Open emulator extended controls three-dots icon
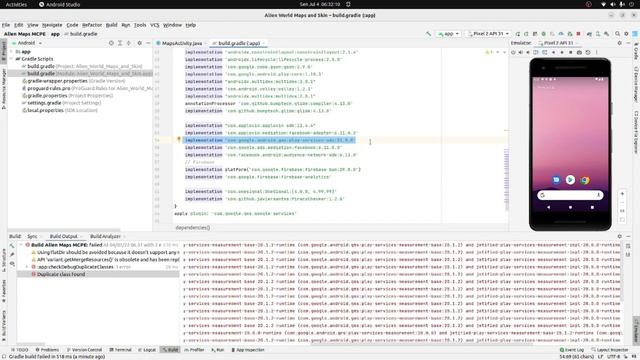This screenshot has width=640, height=360. pos(596,52)
